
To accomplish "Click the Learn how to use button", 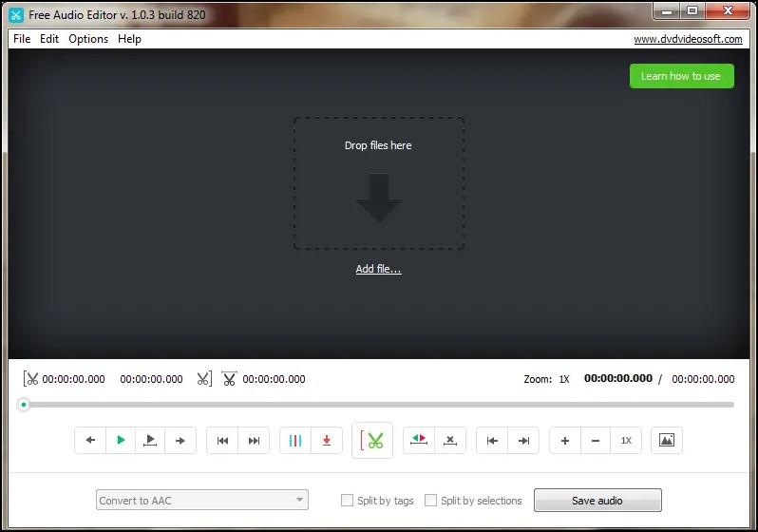I will [682, 76].
